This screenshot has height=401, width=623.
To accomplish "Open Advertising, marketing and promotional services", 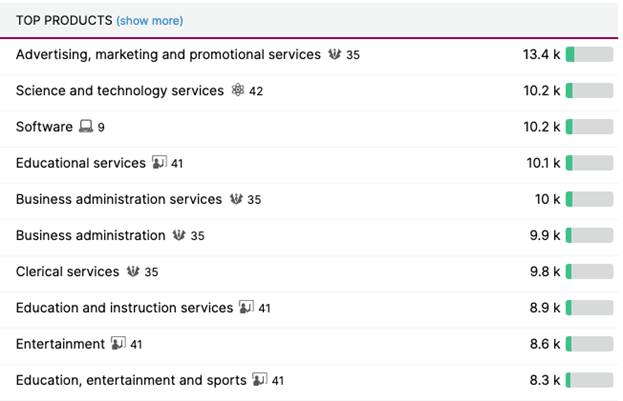I will click(x=168, y=55).
